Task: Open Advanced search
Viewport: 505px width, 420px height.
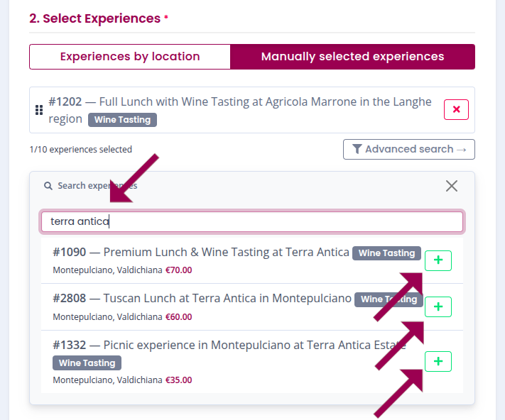Action: click(x=409, y=150)
